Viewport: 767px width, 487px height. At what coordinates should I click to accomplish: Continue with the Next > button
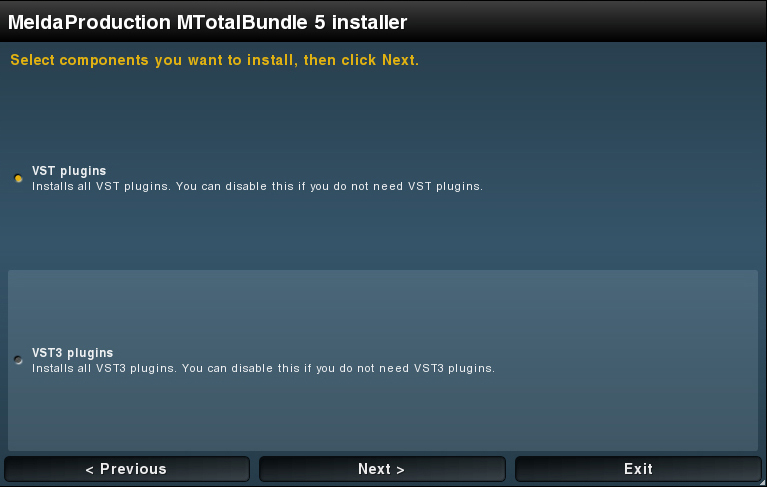click(382, 469)
